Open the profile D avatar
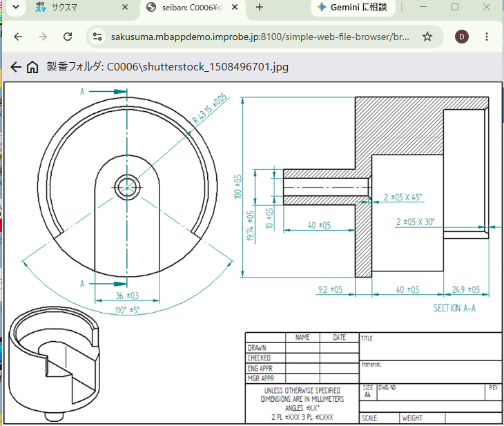504x426 pixels. pos(462,37)
